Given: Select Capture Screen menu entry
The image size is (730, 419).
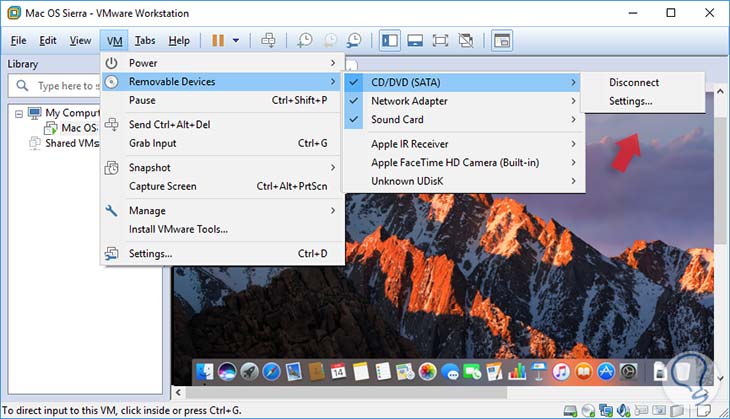Looking at the screenshot, I should 223,186.
